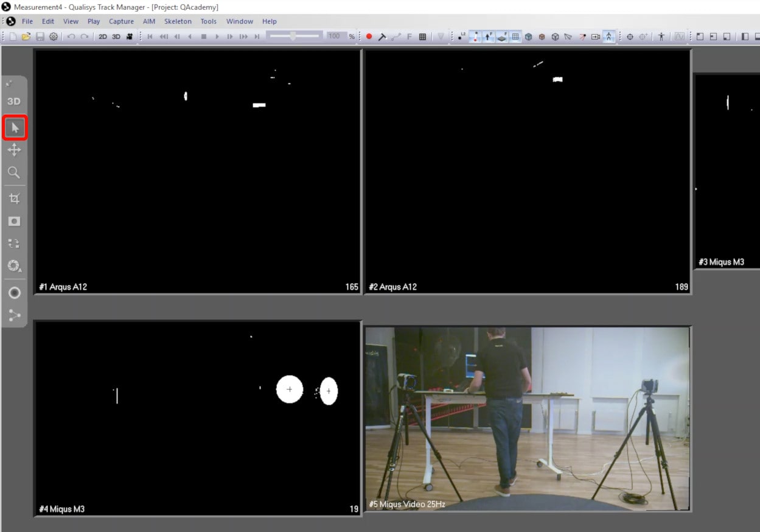The height and width of the screenshot is (532, 760).
Task: Open project options gear icon
Action: click(x=54, y=37)
